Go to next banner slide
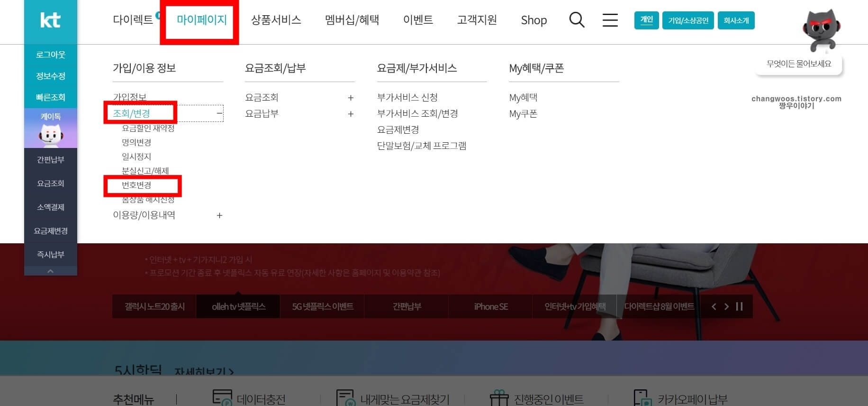 [x=726, y=306]
